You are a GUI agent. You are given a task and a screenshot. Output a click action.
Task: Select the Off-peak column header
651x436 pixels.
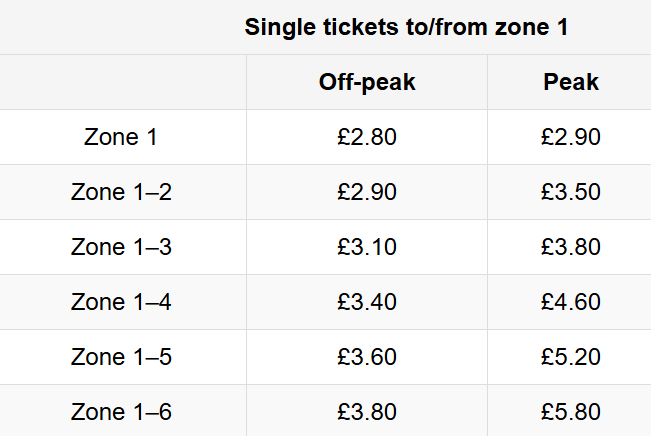367,82
